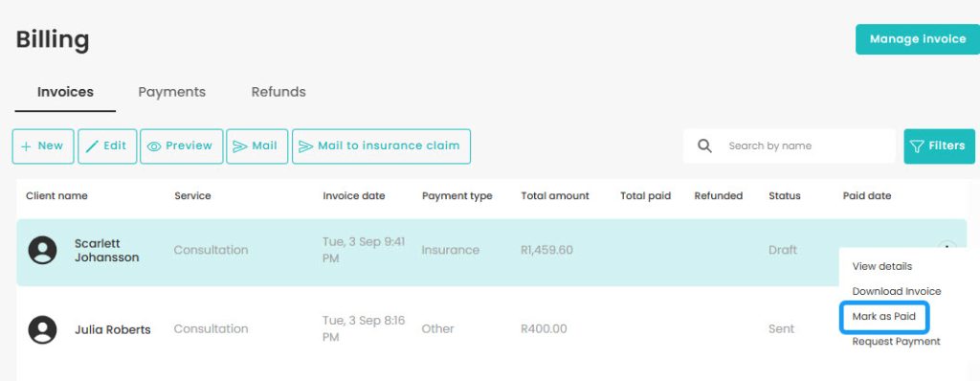980x381 pixels.
Task: Click the eye icon on Preview button
Action: [154, 146]
